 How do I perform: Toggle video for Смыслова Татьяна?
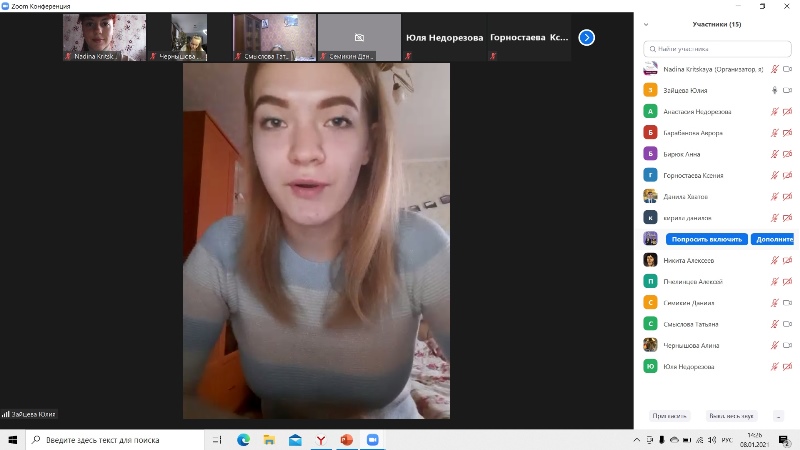pyautogui.click(x=787, y=324)
